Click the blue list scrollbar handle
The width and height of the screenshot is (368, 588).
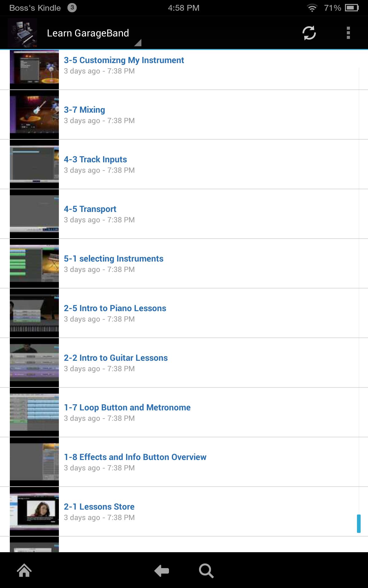click(358, 524)
